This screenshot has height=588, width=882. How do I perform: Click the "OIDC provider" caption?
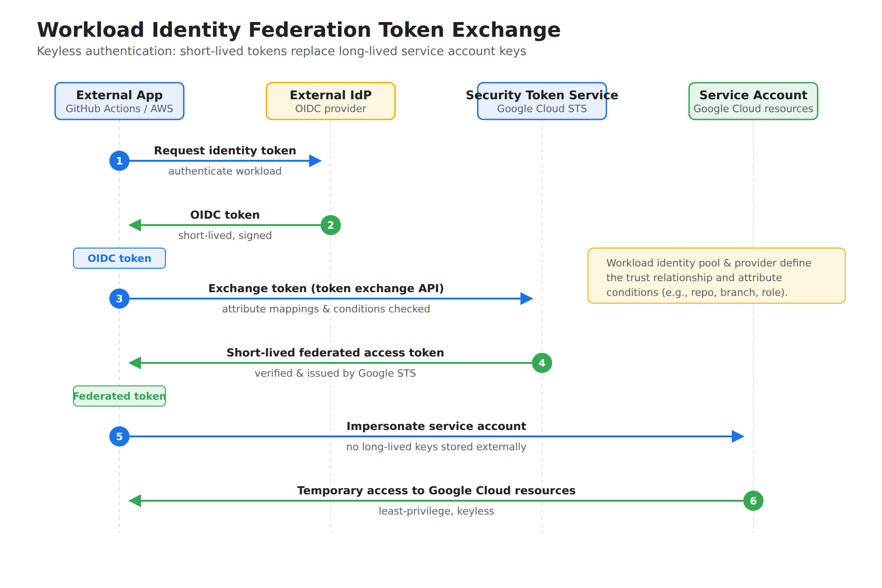click(331, 109)
